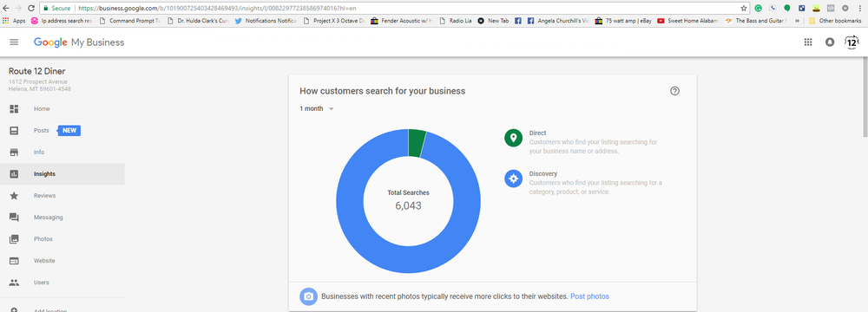Click the green Direct pin icon
The image size is (868, 312).
[513, 139]
